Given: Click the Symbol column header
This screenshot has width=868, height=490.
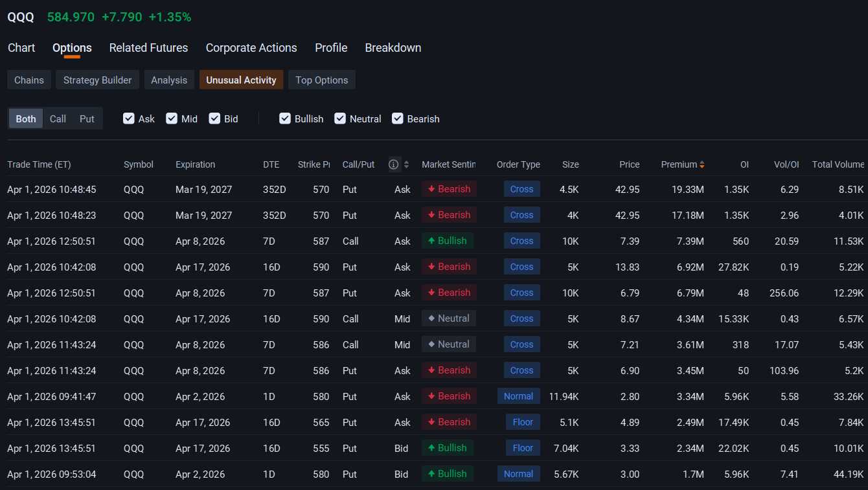Looking at the screenshot, I should pyautogui.click(x=139, y=164).
